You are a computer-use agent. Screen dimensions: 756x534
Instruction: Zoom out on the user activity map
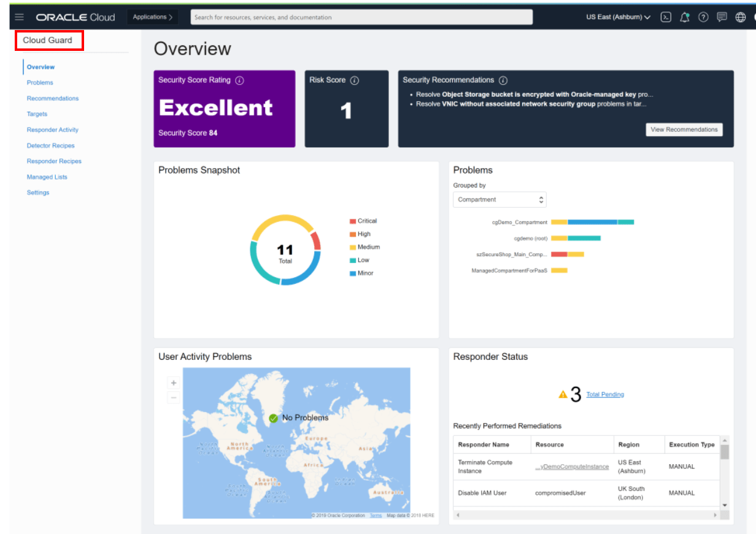(174, 398)
